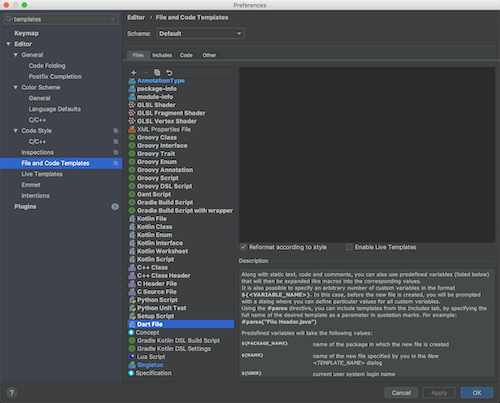Open help via question mark icon
Image resolution: width=500 pixels, height=403 pixels.
pyautogui.click(x=12, y=393)
